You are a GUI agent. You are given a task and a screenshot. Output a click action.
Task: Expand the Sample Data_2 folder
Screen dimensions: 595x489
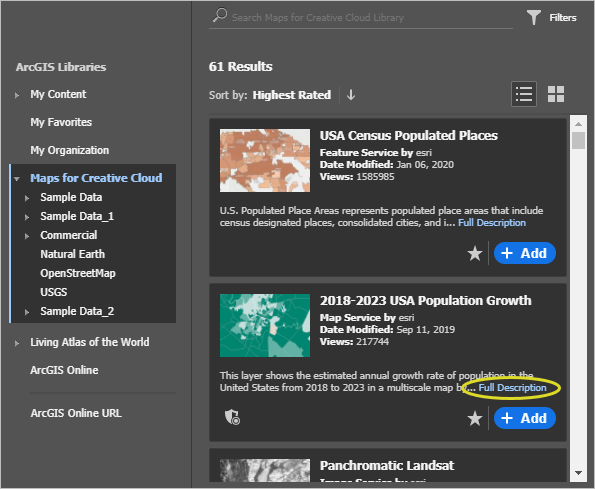[x=27, y=312]
